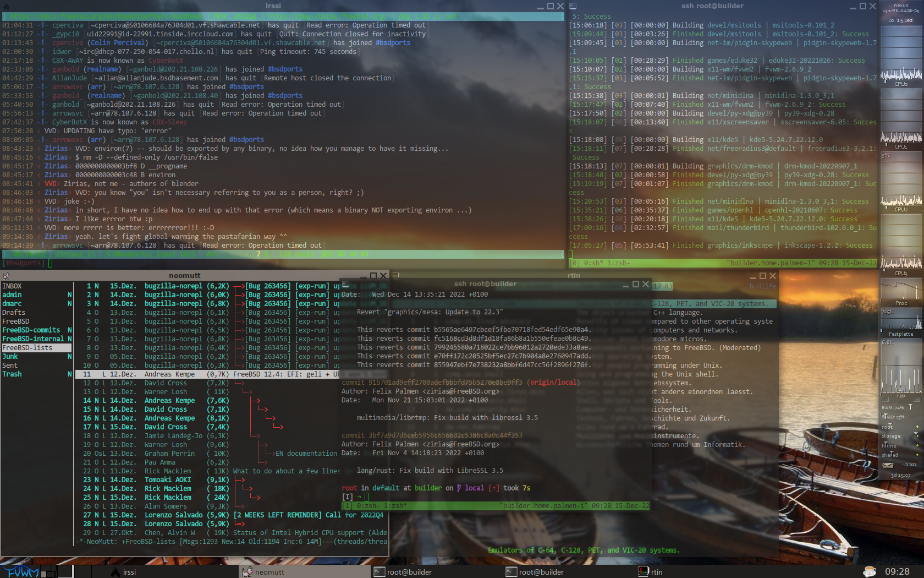924x578 pixels.
Task: Click the rtin xterm icon in taskbar
Action: [x=643, y=572]
